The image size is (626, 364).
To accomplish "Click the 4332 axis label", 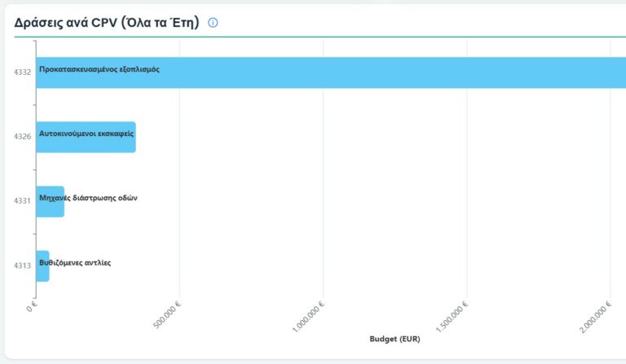I will pos(23,72).
